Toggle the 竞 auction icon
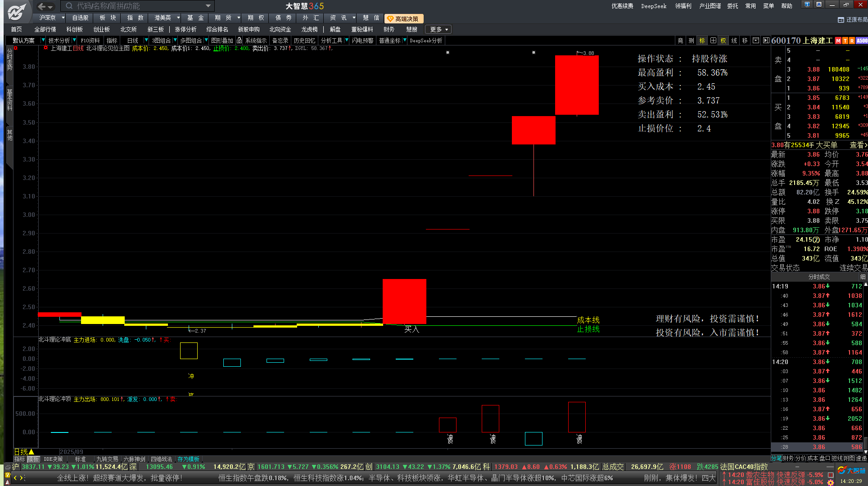The height and width of the screenshot is (486, 868). coord(680,40)
